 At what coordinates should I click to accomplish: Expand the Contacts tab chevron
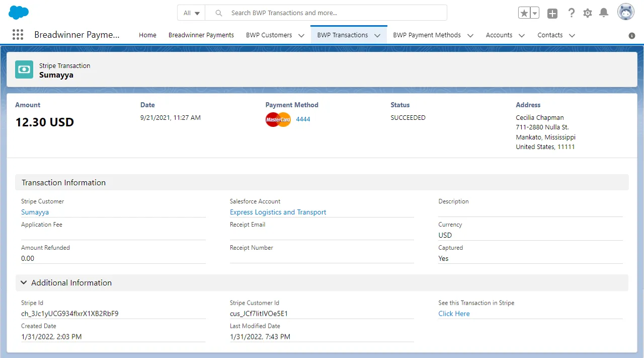572,35
